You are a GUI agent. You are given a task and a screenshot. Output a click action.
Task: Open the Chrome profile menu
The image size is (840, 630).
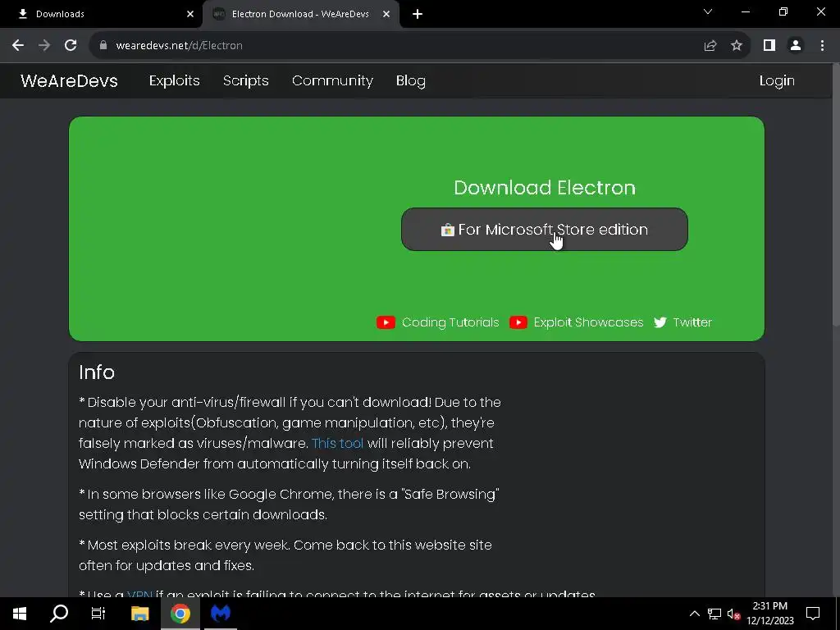[796, 46]
